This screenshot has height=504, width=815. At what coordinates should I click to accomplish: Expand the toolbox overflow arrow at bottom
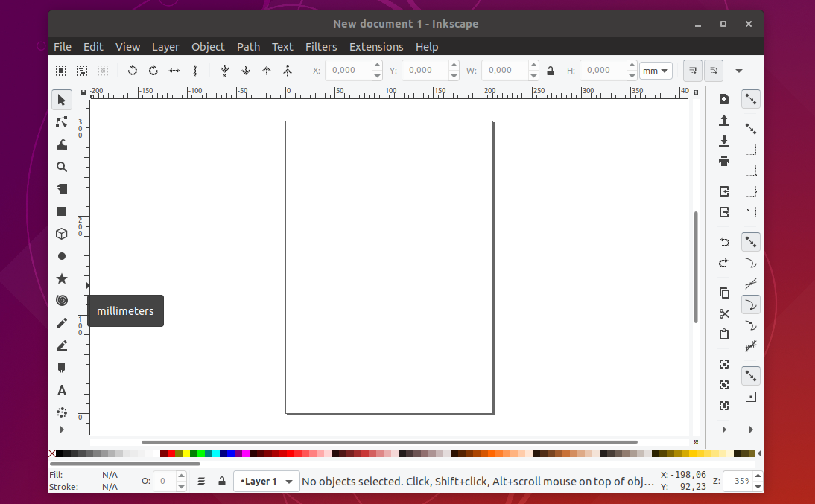[x=62, y=430]
